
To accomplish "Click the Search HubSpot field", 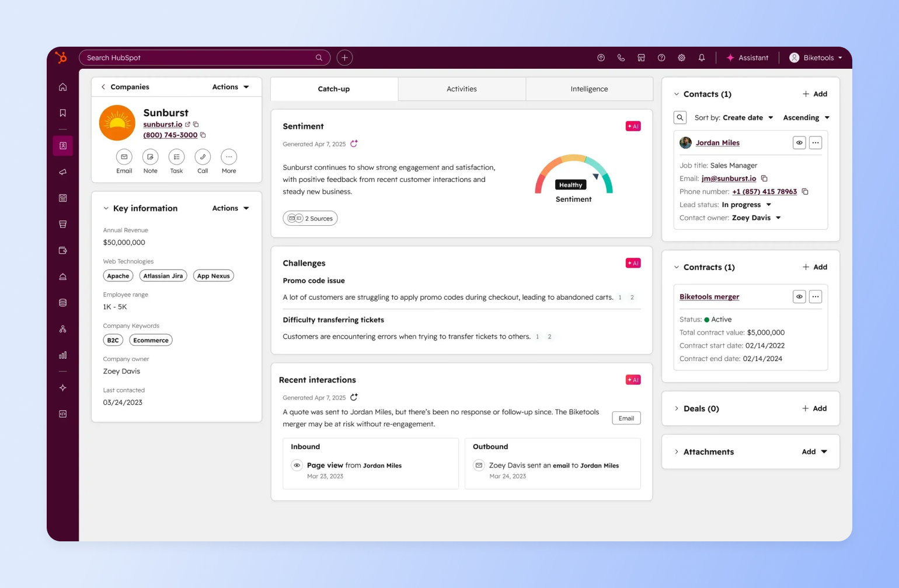I will [204, 58].
